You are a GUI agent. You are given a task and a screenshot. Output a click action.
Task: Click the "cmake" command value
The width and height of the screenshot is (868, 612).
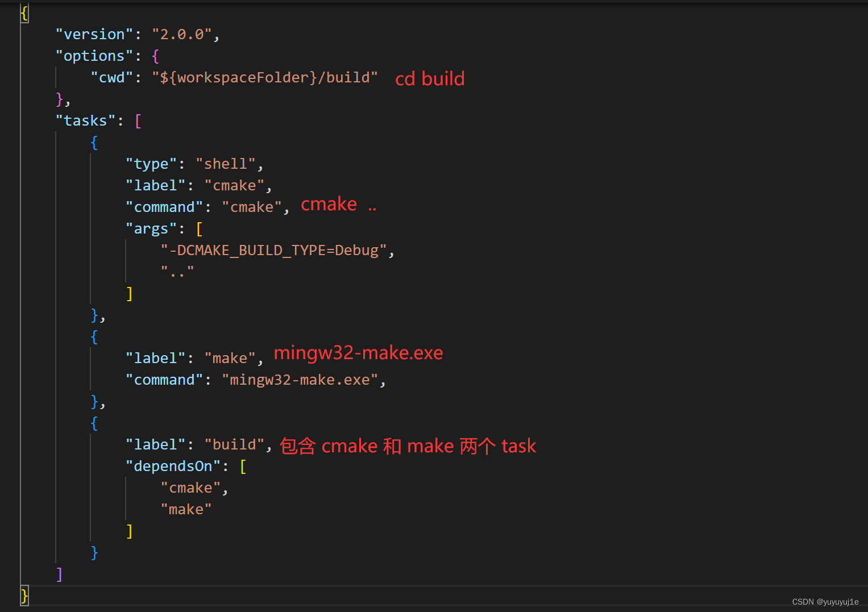click(x=252, y=207)
